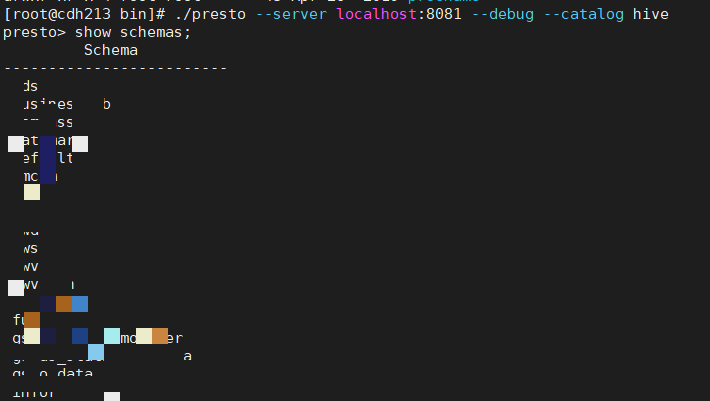Click the 'ds' schema row
Screen dimensions: 710x401
tap(31, 86)
